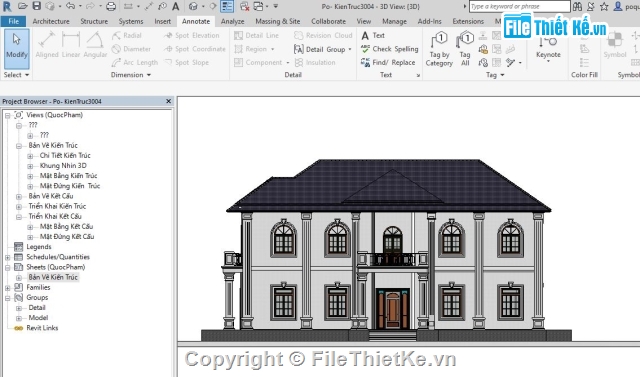
Task: Click the Modify tool
Action: [16, 48]
